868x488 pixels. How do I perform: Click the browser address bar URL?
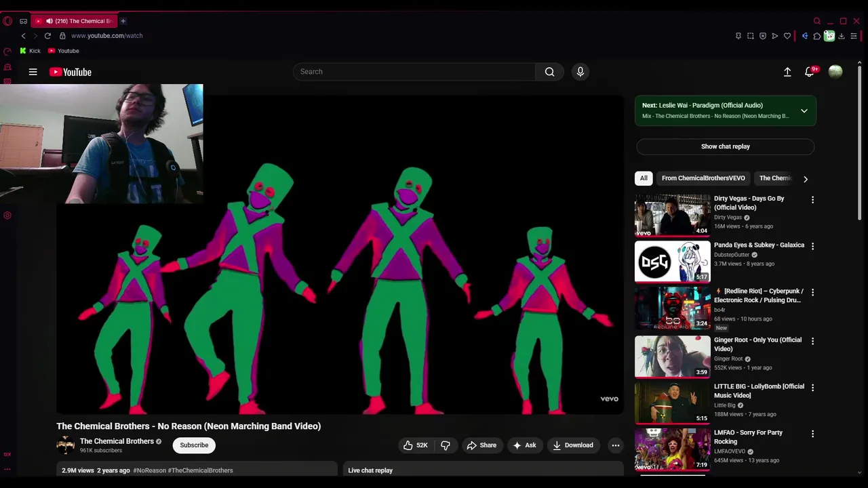(107, 36)
